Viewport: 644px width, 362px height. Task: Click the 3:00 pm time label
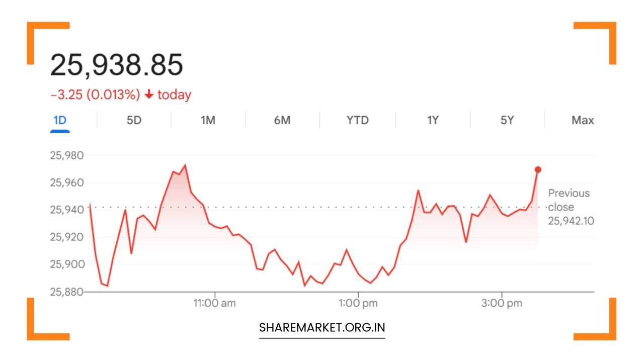pos(502,303)
